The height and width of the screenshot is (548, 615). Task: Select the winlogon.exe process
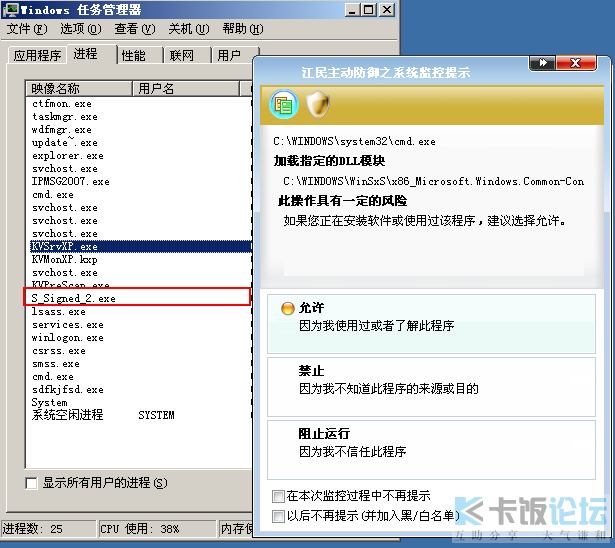click(x=67, y=338)
